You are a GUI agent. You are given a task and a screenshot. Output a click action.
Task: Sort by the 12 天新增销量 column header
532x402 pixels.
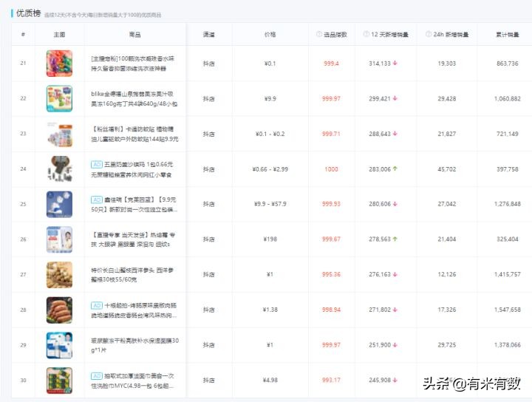point(389,34)
